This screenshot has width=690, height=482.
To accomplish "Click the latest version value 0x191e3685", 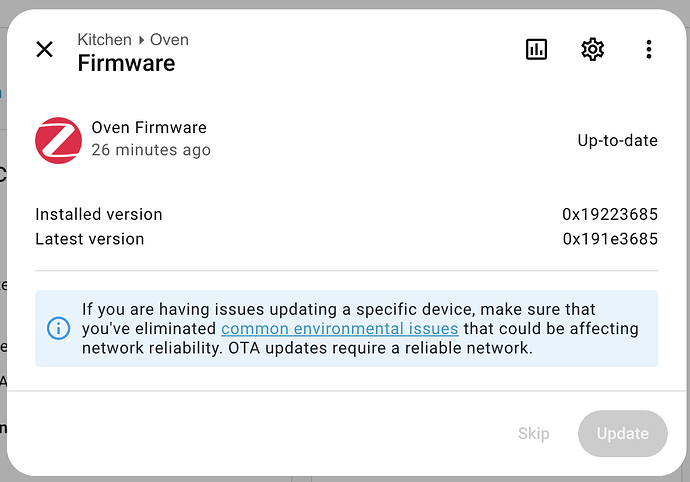I will click(x=610, y=239).
